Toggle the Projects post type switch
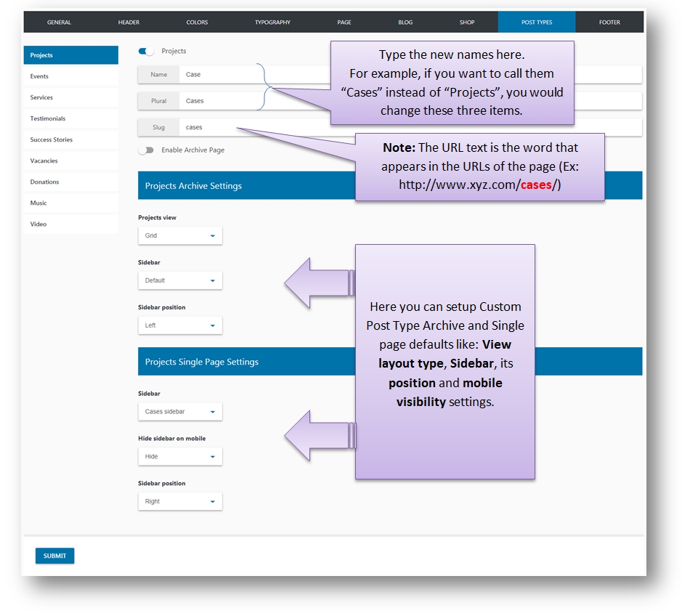Image resolution: width=682 pixels, height=616 pixels. tap(146, 52)
